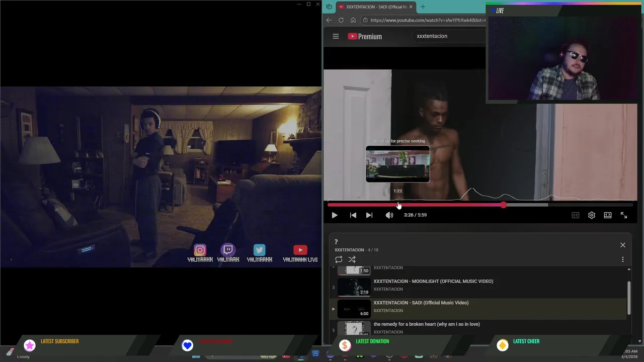The height and width of the screenshot is (362, 644).
Task: Click XXXTENTACION channel name under SAD! entry
Action: tap(388, 311)
